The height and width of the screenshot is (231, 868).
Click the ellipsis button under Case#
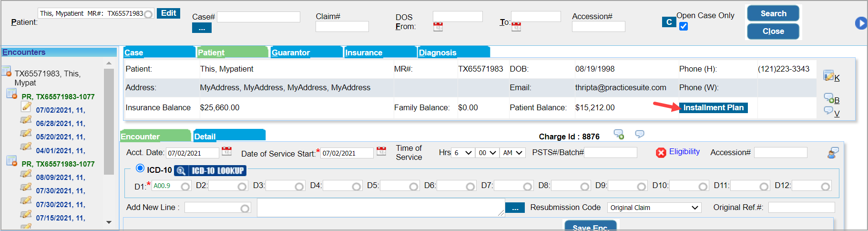[x=202, y=28]
